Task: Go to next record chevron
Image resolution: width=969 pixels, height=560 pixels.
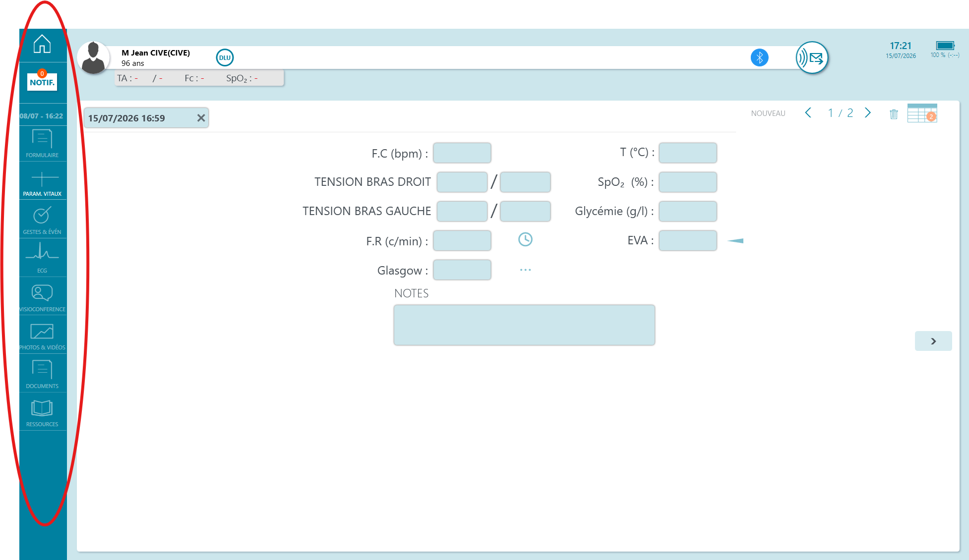Action: 868,113
